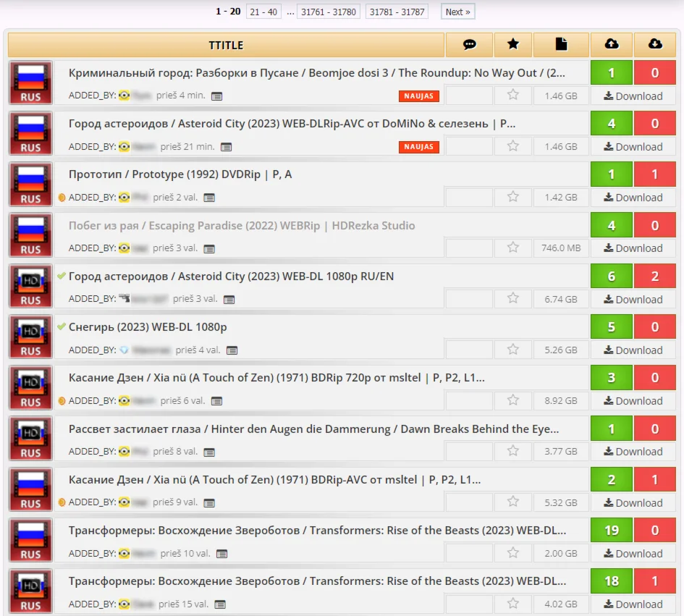Viewport: 684px width, 616px height.
Task: Click uploader smiley icon in Криминальный город row
Action: coord(124,95)
